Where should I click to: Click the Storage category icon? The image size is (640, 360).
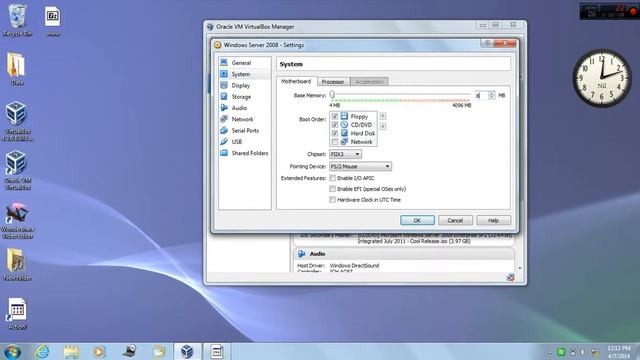(224, 96)
